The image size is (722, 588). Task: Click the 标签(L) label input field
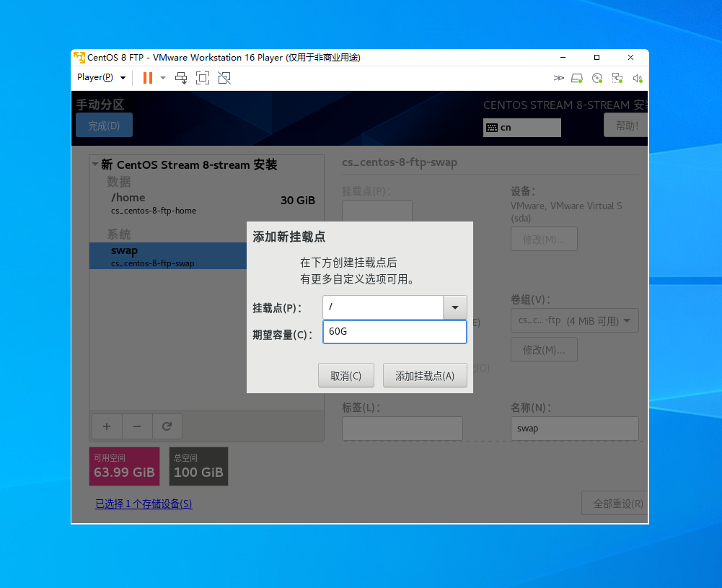tap(402, 429)
